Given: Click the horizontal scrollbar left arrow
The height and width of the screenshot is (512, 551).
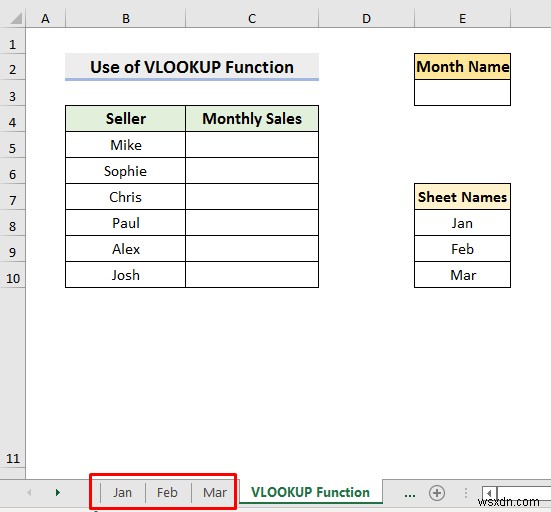Looking at the screenshot, I should pos(489,493).
